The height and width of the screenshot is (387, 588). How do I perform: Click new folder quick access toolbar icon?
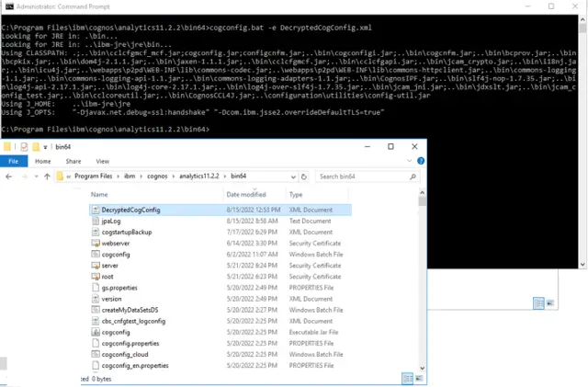coord(36,147)
